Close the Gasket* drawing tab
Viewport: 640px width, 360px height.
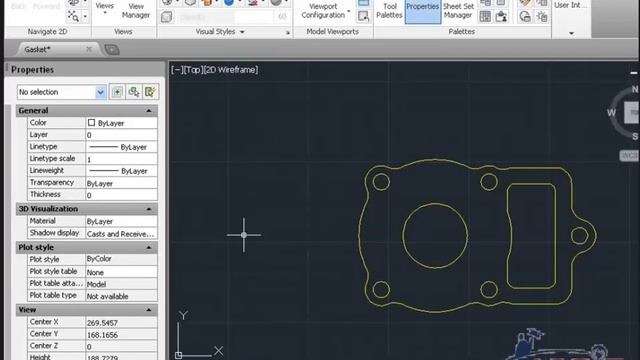point(89,49)
